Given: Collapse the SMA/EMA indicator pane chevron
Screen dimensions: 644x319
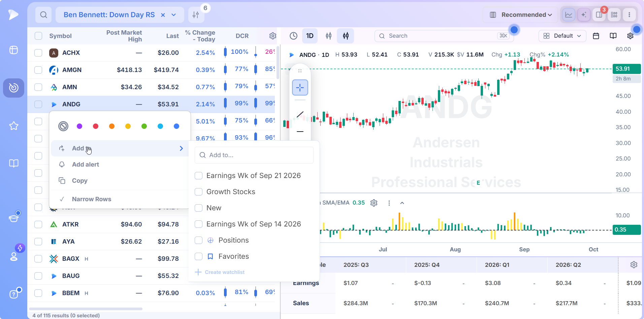Looking at the screenshot, I should (402, 203).
